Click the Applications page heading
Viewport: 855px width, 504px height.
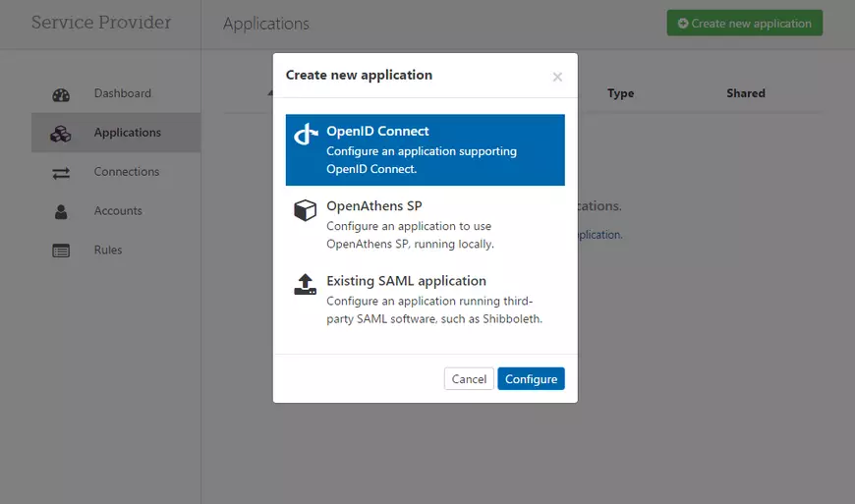pyautogui.click(x=266, y=24)
